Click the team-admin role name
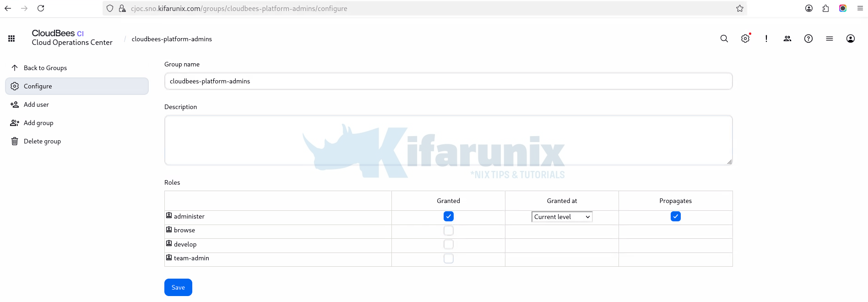 (191, 258)
